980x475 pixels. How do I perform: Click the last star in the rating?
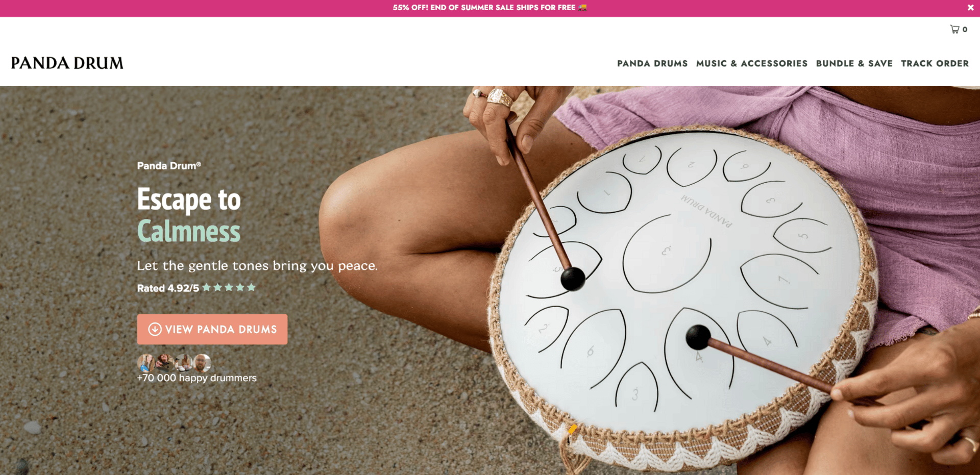[x=251, y=287]
